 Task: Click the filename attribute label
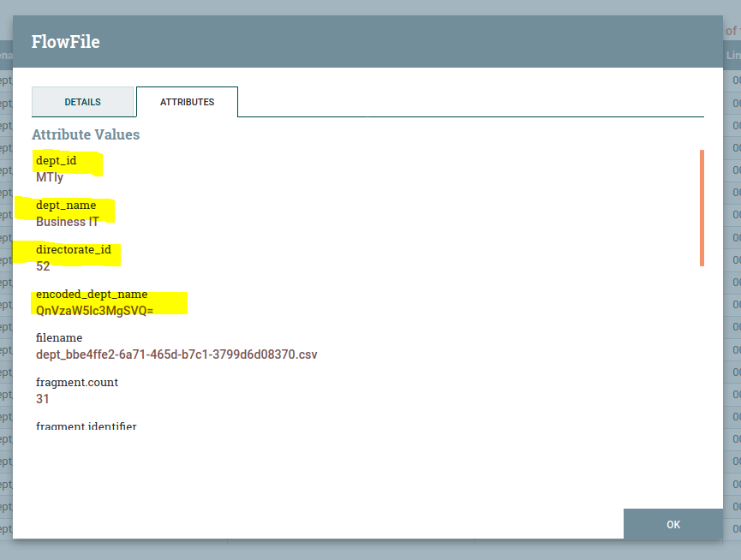click(x=59, y=338)
